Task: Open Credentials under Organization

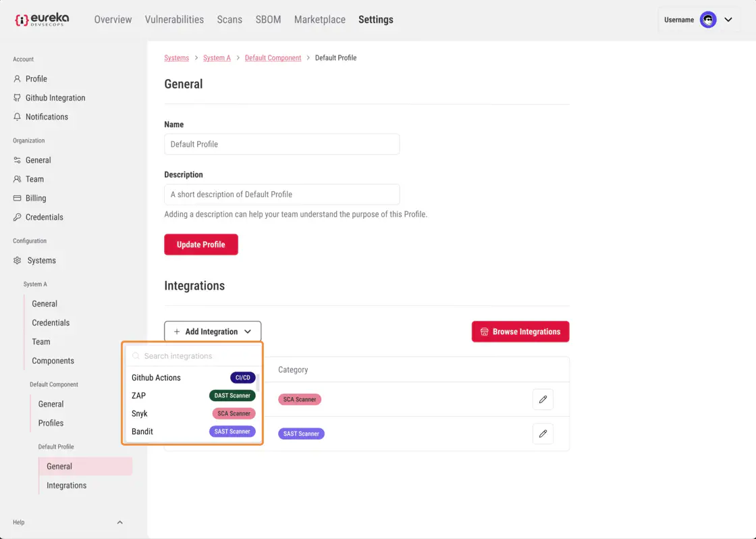Action: pos(44,217)
